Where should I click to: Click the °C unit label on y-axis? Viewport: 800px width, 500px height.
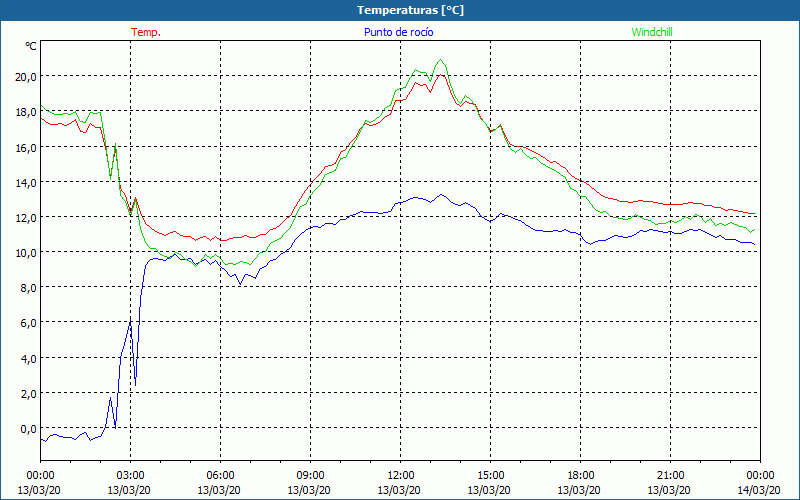31,46
